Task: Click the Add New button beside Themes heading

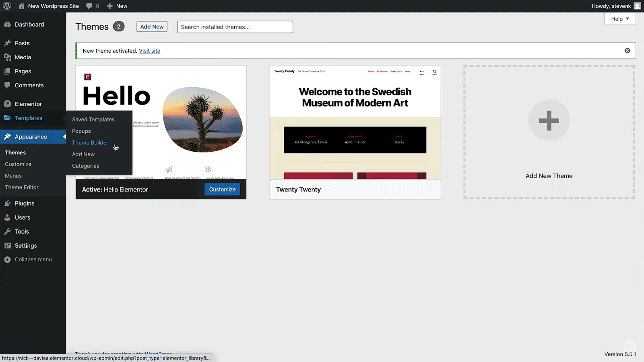Action: (x=152, y=27)
